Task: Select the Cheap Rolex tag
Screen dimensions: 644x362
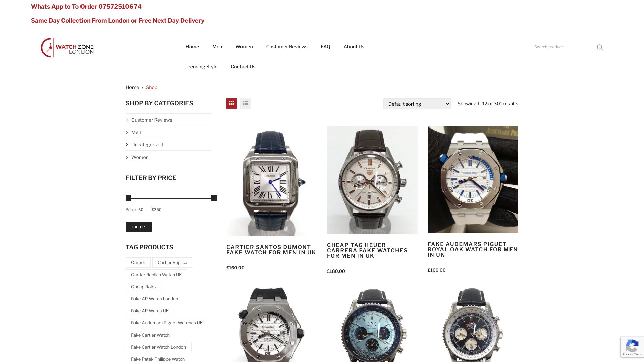Action: (x=144, y=287)
